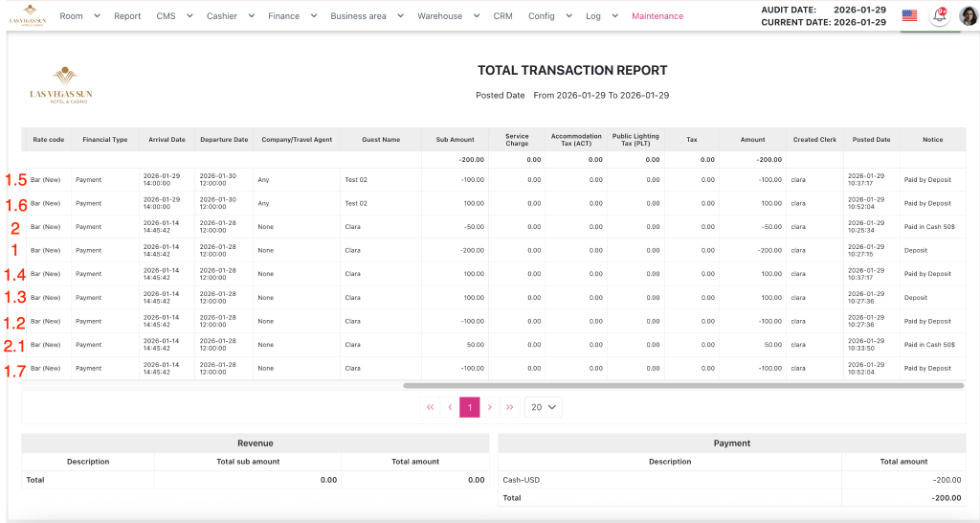
Task: Go to the previous page arrow
Action: pyautogui.click(x=450, y=407)
